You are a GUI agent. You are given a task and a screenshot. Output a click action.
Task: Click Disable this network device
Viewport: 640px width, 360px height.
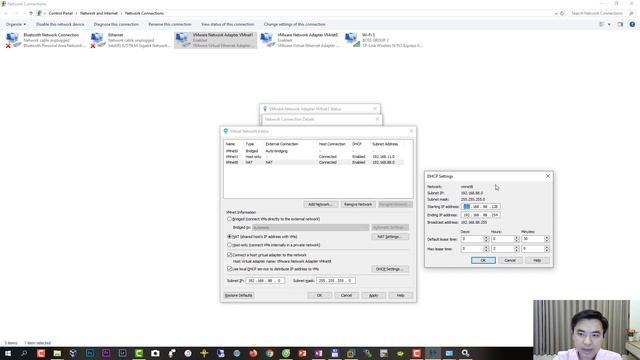pos(60,24)
